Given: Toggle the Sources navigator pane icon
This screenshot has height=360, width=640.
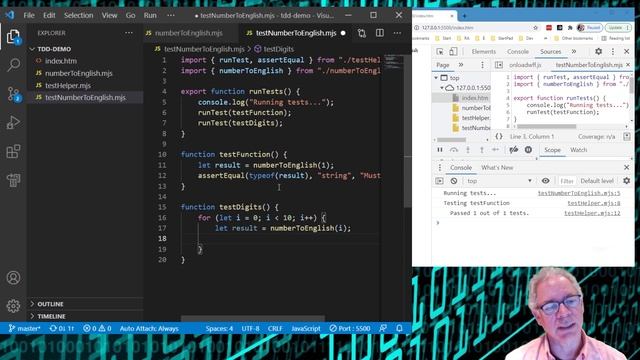Looking at the screenshot, I should tap(499, 65).
